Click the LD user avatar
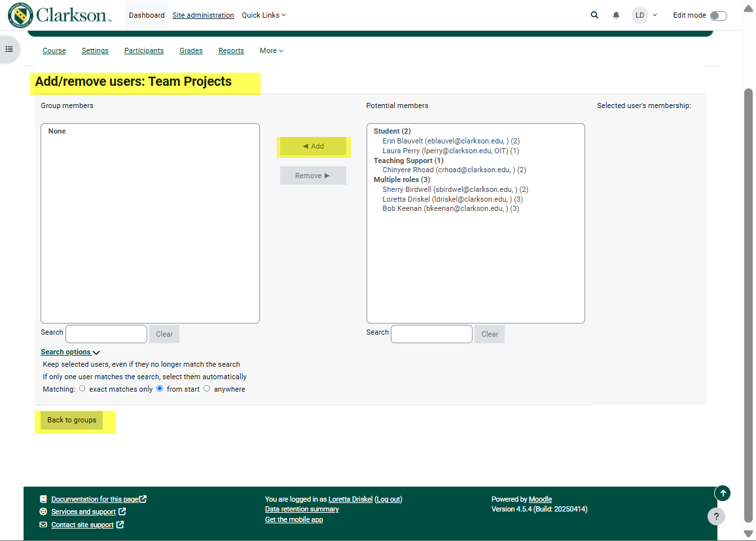This screenshot has width=756, height=541. [x=639, y=15]
